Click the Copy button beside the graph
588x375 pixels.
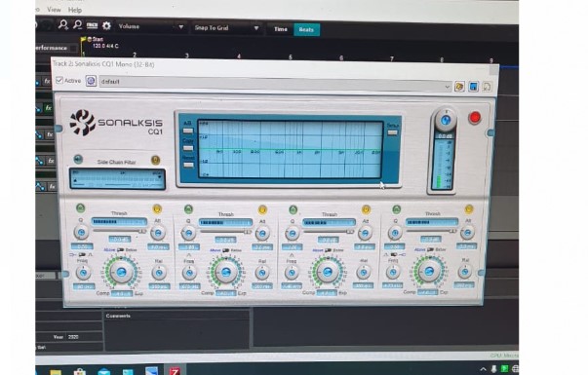[188, 148]
